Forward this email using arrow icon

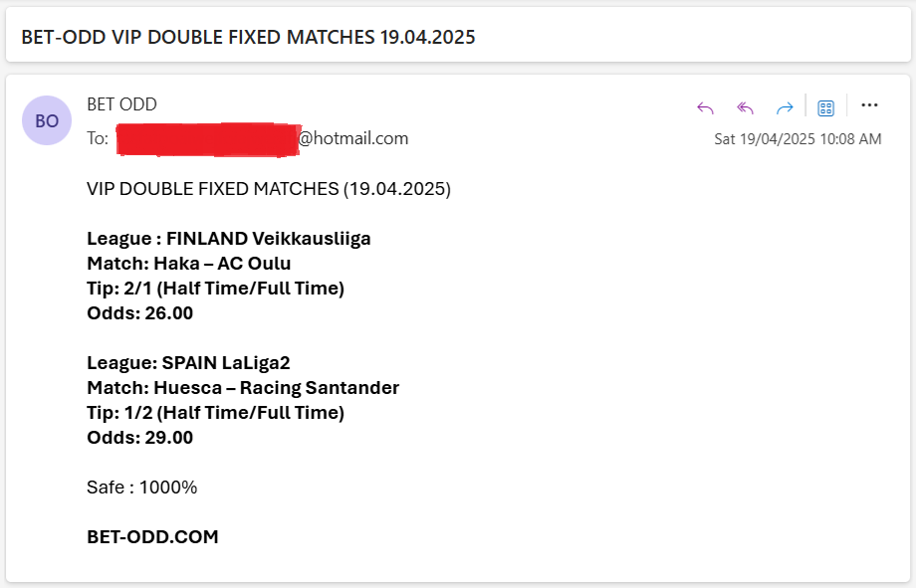pyautogui.click(x=785, y=107)
